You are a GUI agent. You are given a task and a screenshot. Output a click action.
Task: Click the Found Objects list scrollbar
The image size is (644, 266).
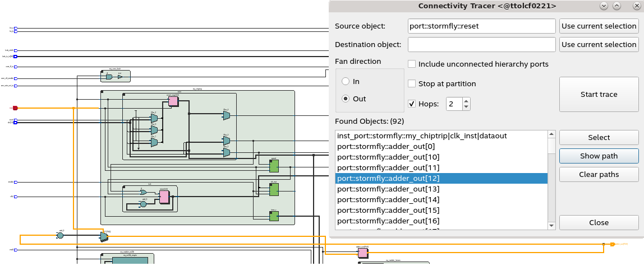point(551,185)
